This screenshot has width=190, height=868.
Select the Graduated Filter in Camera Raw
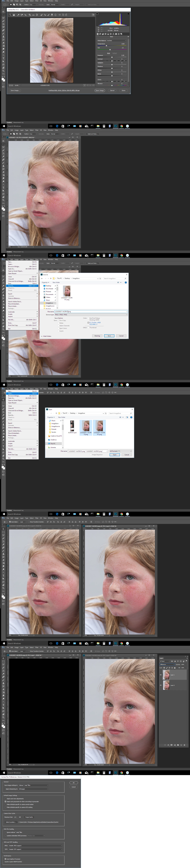click(x=52, y=15)
